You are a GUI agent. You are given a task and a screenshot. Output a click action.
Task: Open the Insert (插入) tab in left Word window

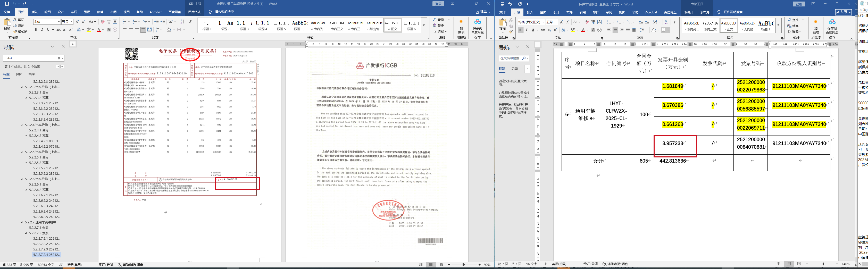click(x=34, y=12)
